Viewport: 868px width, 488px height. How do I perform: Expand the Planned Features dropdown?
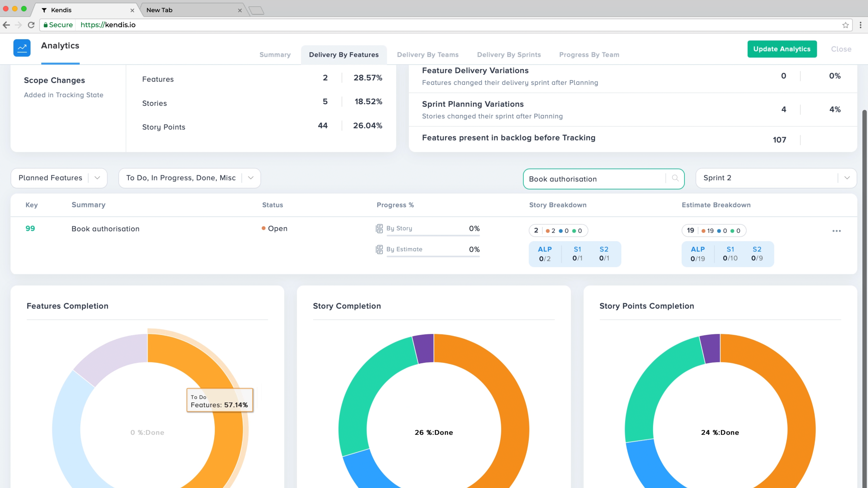pos(97,178)
